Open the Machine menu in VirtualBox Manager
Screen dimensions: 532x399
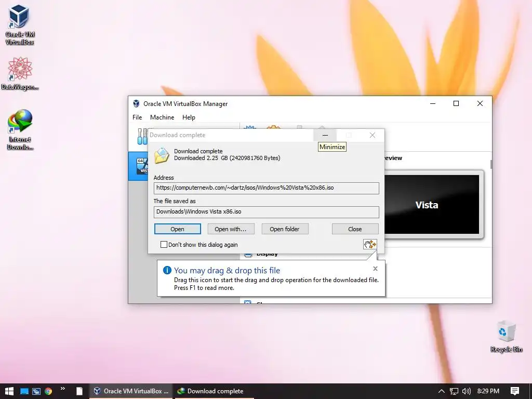pos(162,117)
